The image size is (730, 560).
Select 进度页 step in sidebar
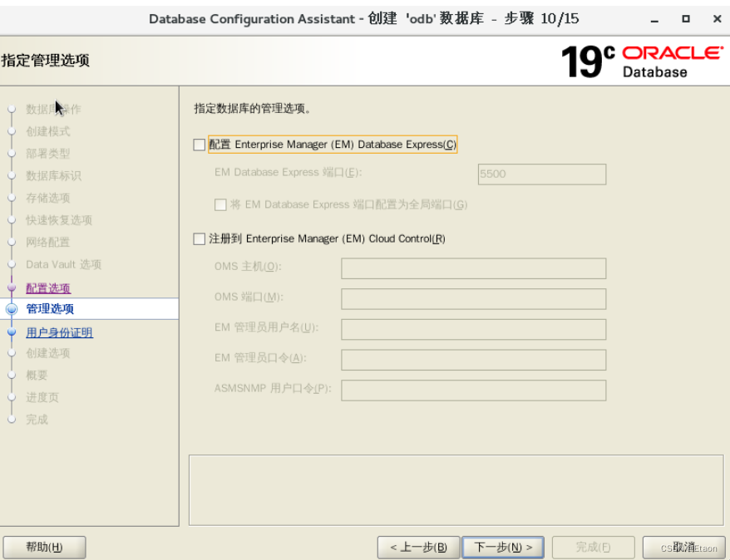tap(42, 398)
